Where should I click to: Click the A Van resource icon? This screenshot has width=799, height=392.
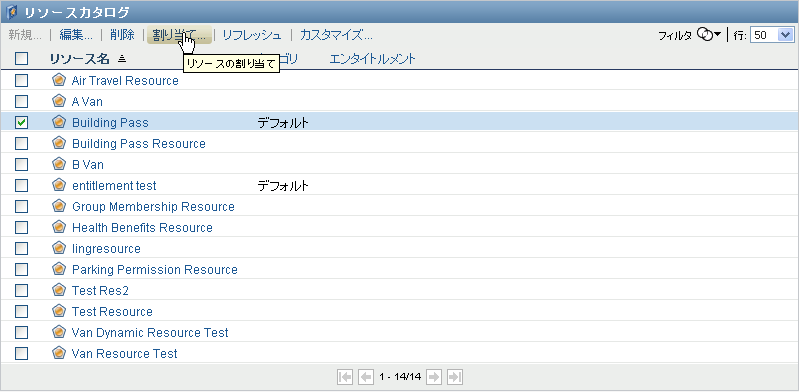[59, 101]
